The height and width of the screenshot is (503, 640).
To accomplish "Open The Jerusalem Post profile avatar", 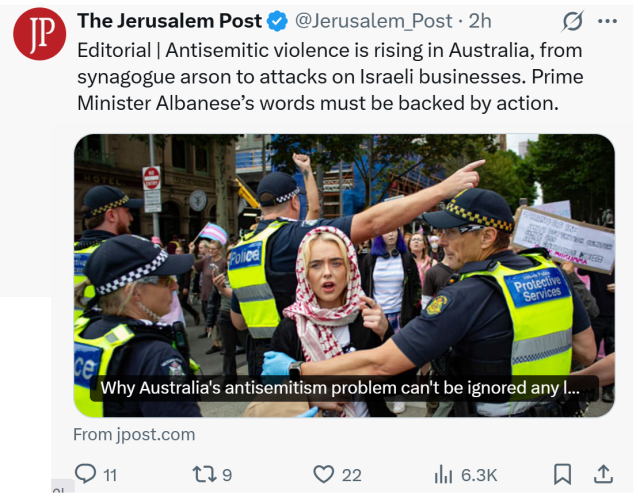I will [x=40, y=34].
